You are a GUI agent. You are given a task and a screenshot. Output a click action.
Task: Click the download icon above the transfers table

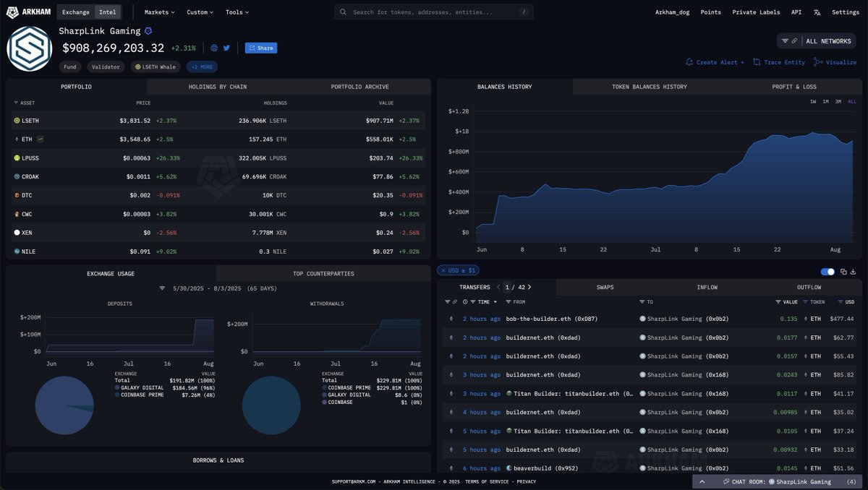[854, 272]
